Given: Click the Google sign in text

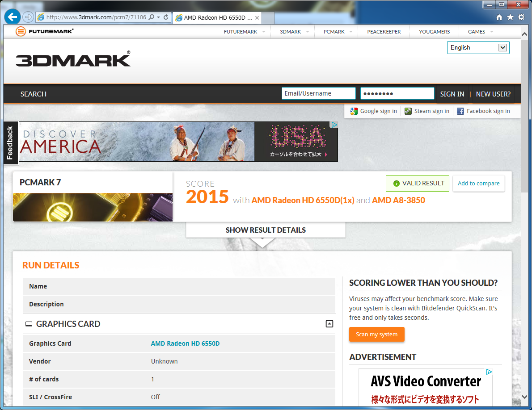Looking at the screenshot, I should (x=378, y=111).
